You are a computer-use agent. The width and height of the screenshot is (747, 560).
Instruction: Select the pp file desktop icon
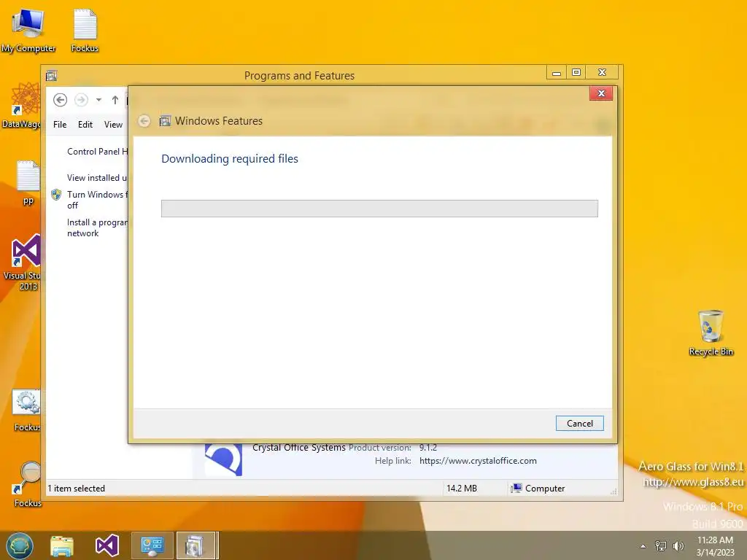[28, 182]
